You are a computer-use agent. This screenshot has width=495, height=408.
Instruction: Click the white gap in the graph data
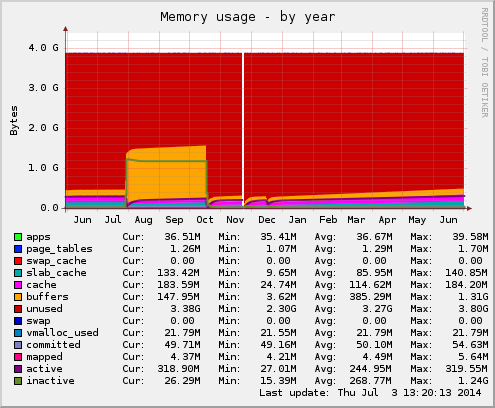(x=243, y=130)
